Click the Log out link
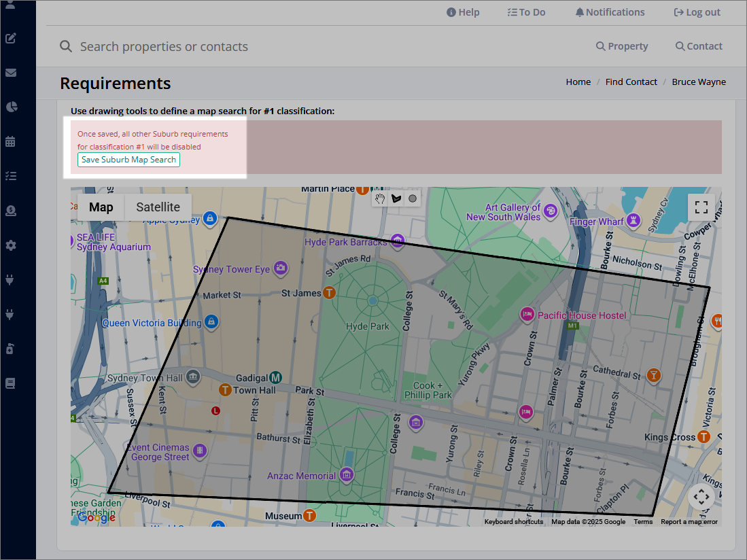Image resolution: width=747 pixels, height=560 pixels. pos(697,12)
